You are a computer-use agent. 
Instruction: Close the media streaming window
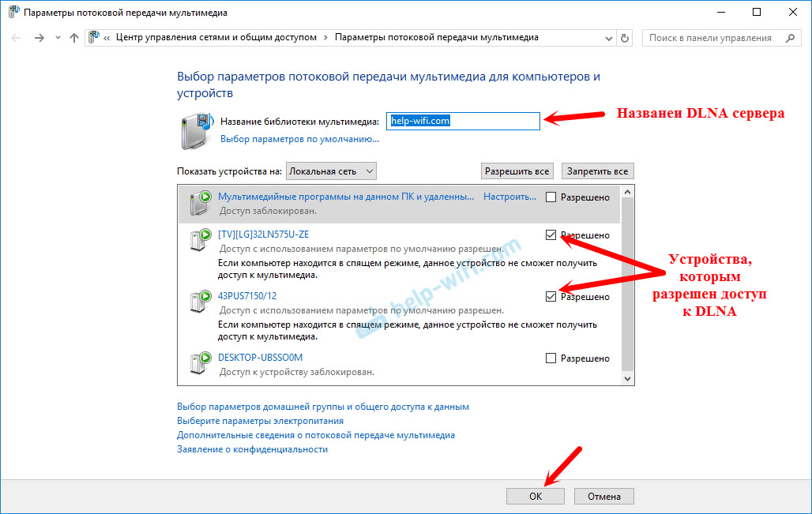[793, 13]
